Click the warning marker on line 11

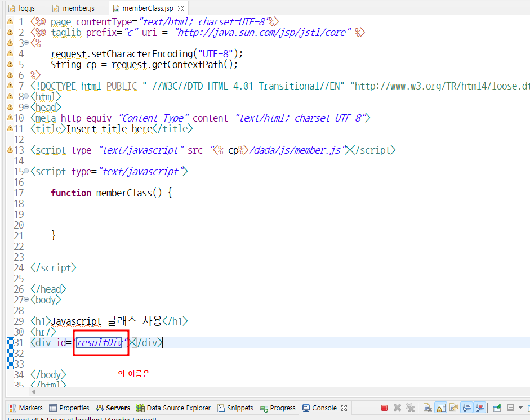pyautogui.click(x=10, y=128)
